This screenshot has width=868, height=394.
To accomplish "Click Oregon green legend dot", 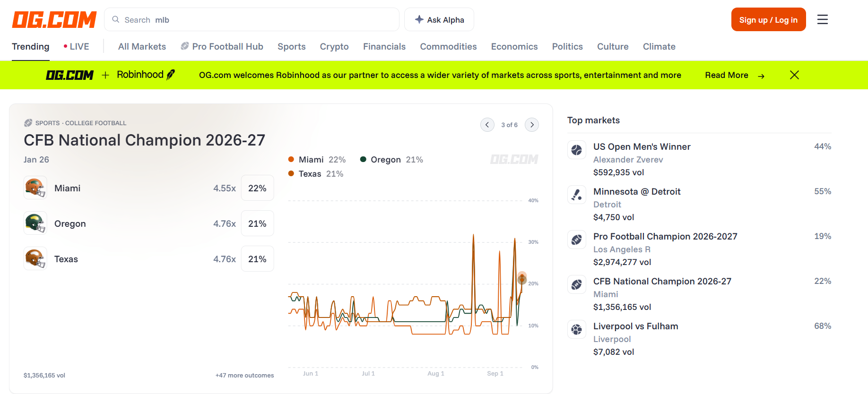I will 363,159.
